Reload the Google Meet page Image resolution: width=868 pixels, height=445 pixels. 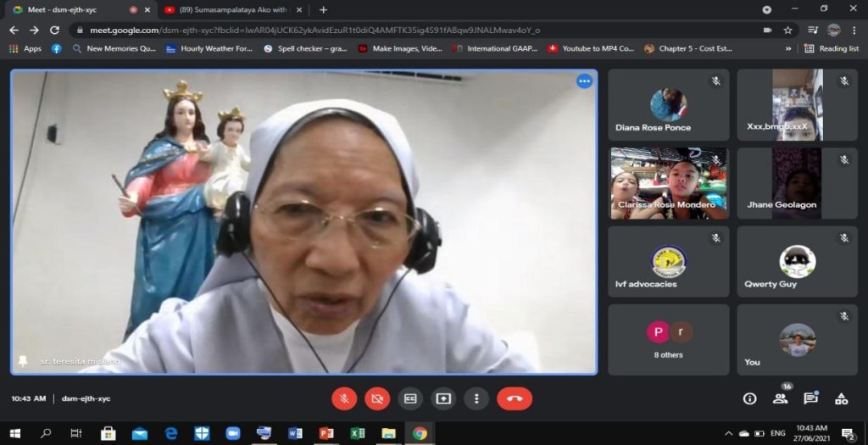54,30
